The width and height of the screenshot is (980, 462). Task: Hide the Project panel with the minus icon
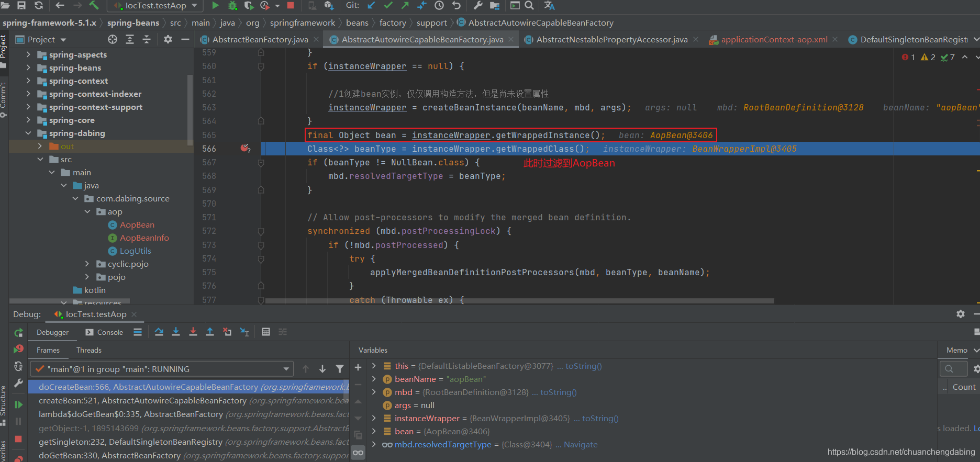coord(185,39)
